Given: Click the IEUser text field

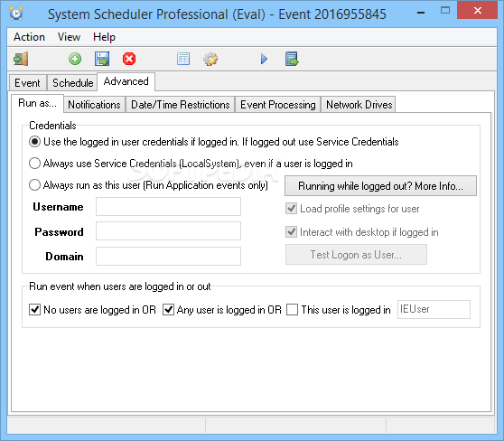Looking at the screenshot, I should (434, 309).
